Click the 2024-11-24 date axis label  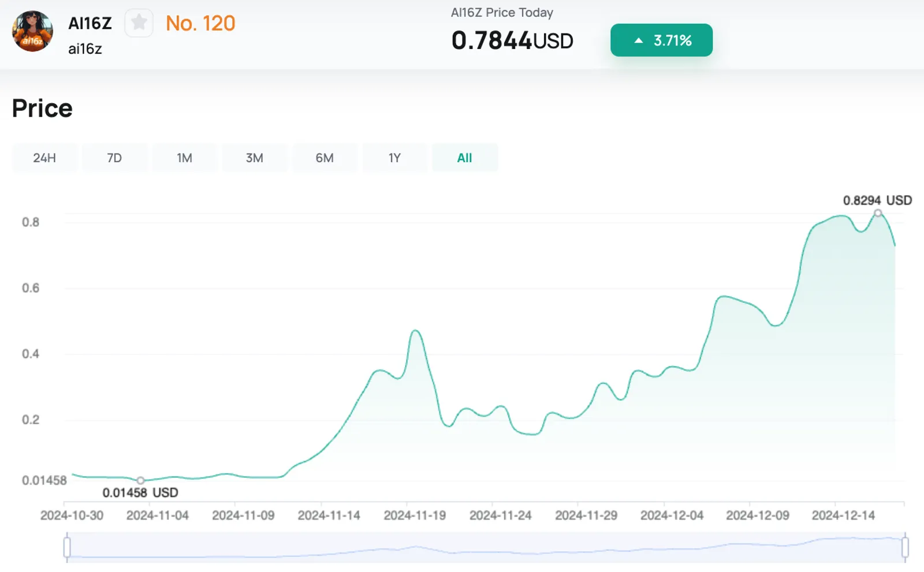500,515
